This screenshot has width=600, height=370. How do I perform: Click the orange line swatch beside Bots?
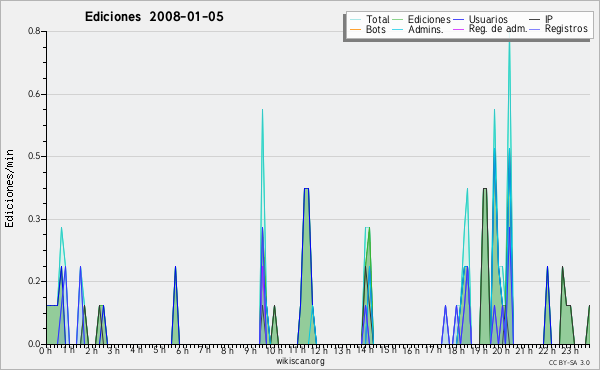[355, 29]
